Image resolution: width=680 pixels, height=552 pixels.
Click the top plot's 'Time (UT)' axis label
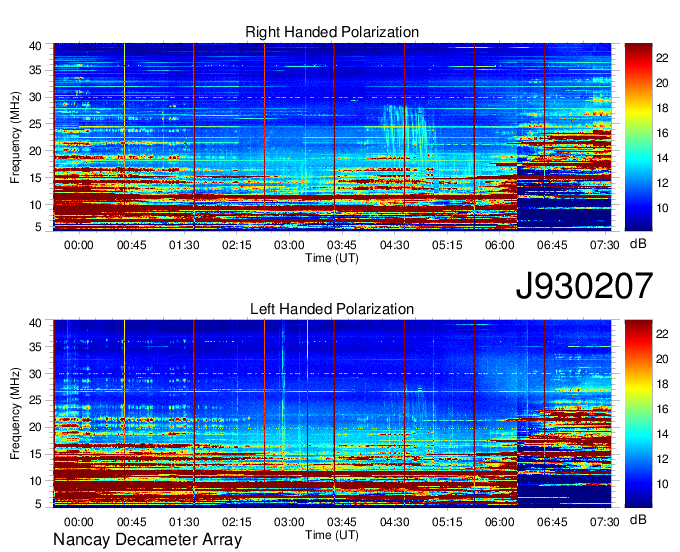click(332, 258)
